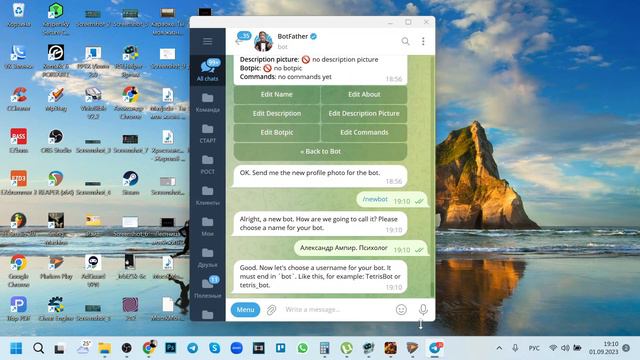Click the Edit About bot button

tap(364, 94)
